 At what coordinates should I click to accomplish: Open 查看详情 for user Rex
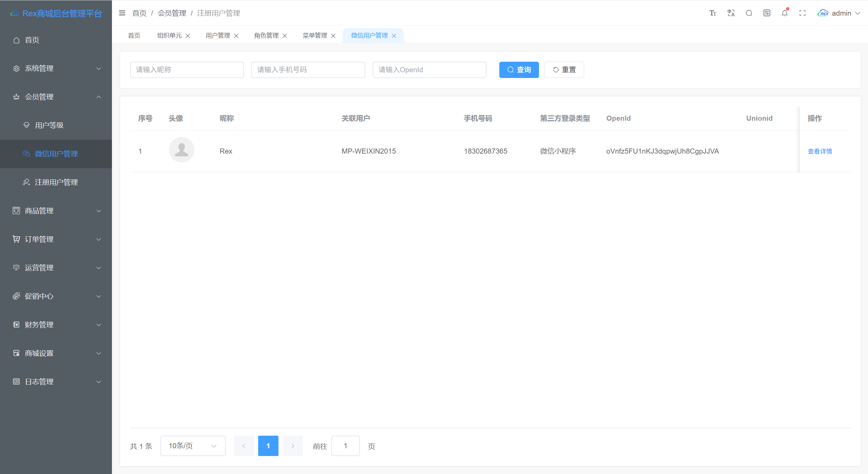[820, 151]
